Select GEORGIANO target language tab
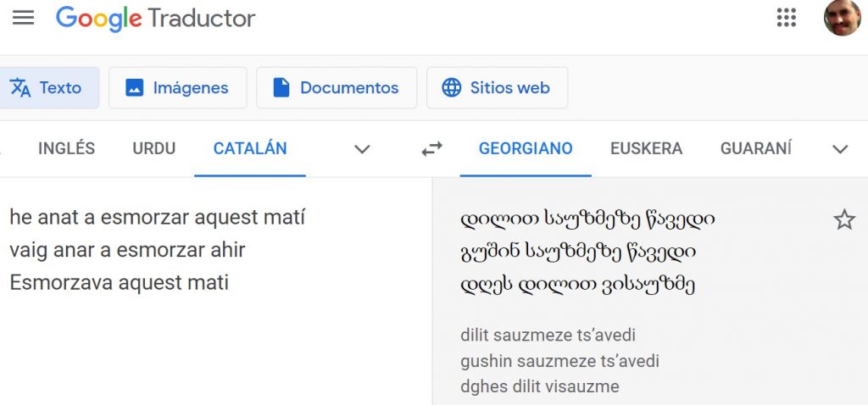This screenshot has width=868, height=405. click(526, 149)
